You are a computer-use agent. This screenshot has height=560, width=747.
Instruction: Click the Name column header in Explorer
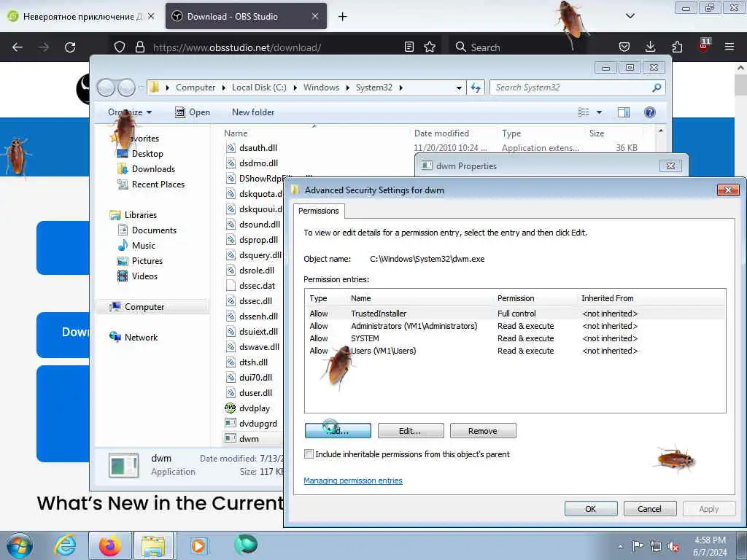[236, 133]
